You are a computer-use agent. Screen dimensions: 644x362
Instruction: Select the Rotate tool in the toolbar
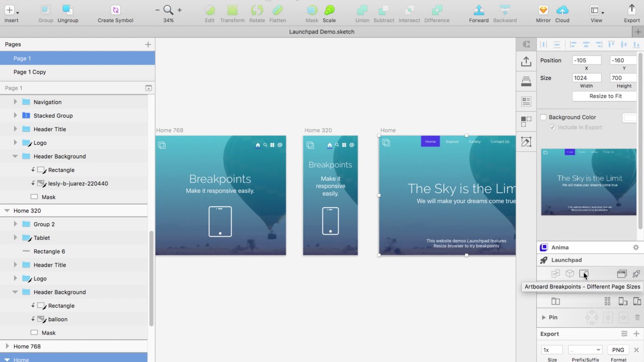point(257,11)
